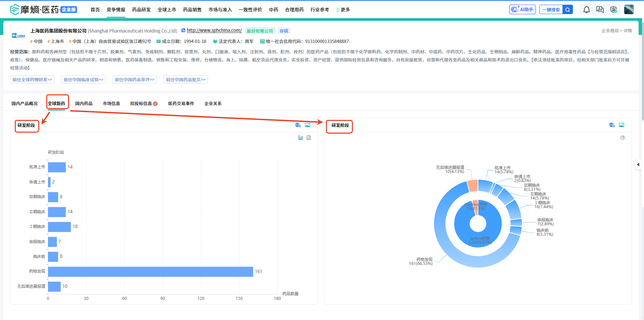This screenshot has height=320, width=644.
Task: Save pie chart panel as image
Action: (x=622, y=125)
